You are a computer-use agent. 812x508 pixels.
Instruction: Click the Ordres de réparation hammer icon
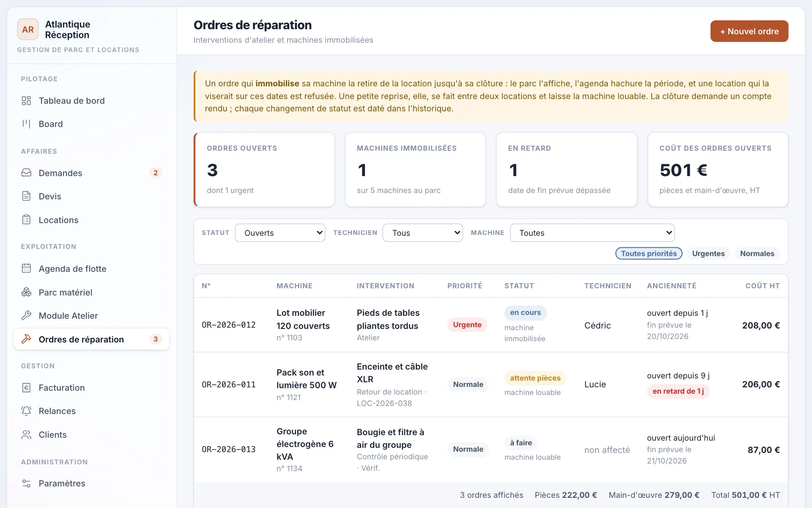pos(26,339)
